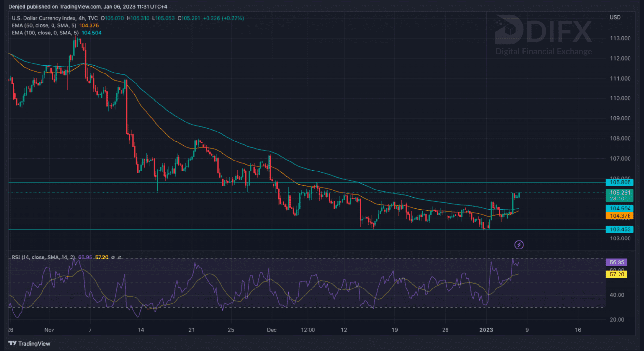The height and width of the screenshot is (351, 644).
Task: Click the TradingView logo at bottom left
Action: coord(29,343)
